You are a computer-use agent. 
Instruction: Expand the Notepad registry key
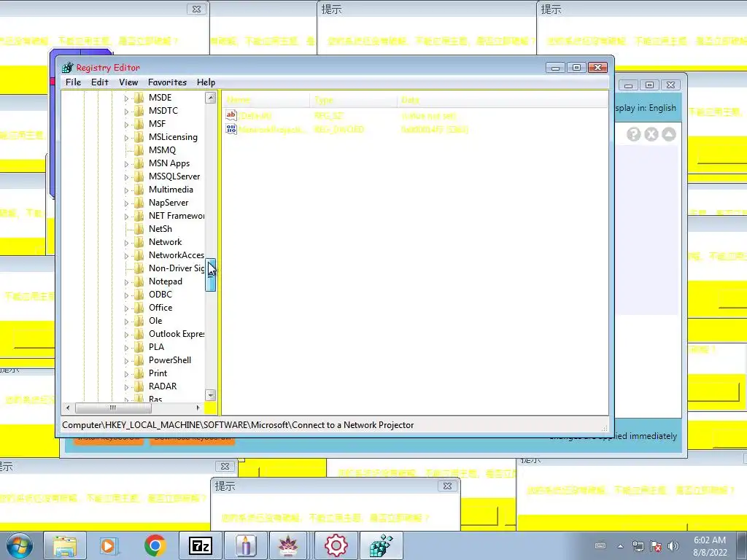[126, 282]
